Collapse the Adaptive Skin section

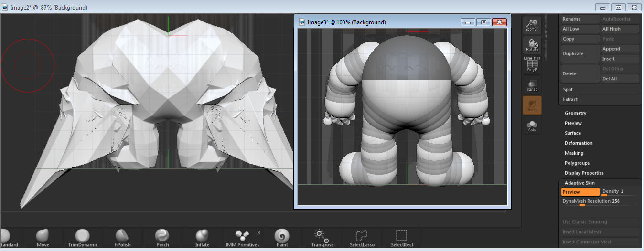click(580, 183)
